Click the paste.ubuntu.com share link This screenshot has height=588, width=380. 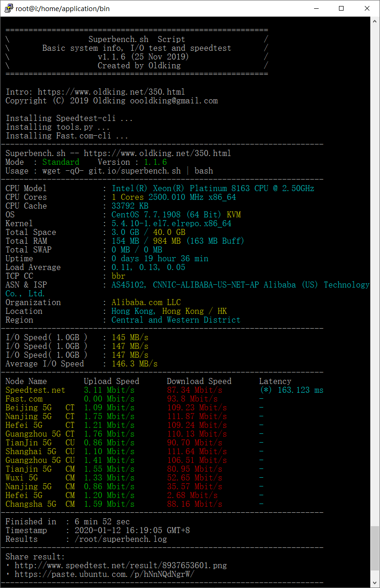click(x=104, y=574)
